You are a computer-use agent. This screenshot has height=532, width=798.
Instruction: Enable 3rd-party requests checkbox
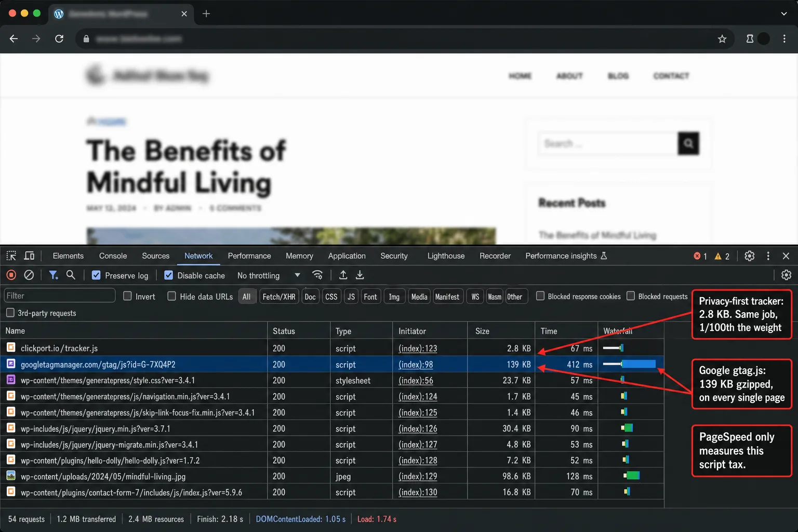click(10, 313)
